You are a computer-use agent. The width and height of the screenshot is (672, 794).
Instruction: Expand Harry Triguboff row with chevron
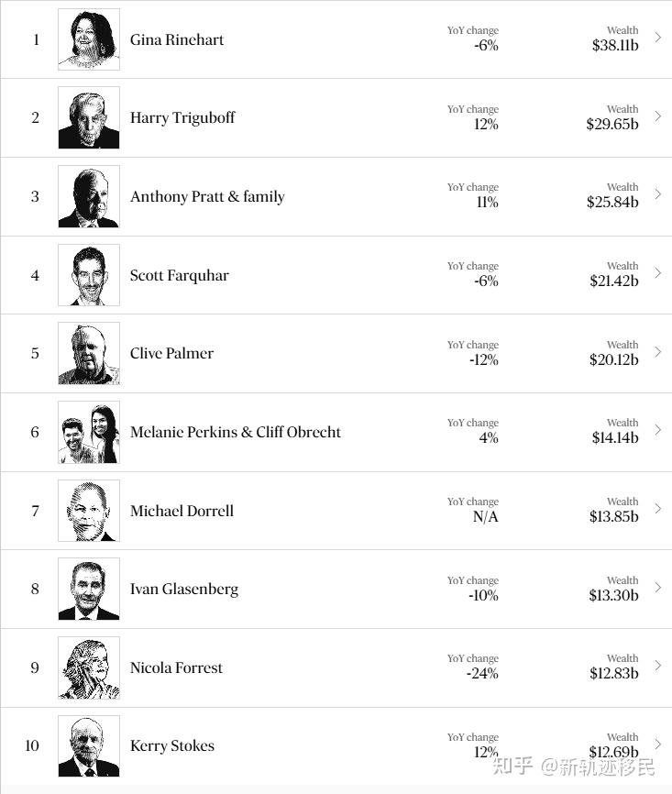point(658,116)
